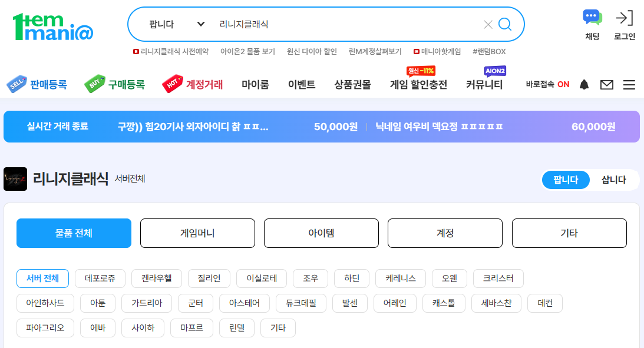Clear the search field with X icon
644x348 pixels.
coord(488,25)
